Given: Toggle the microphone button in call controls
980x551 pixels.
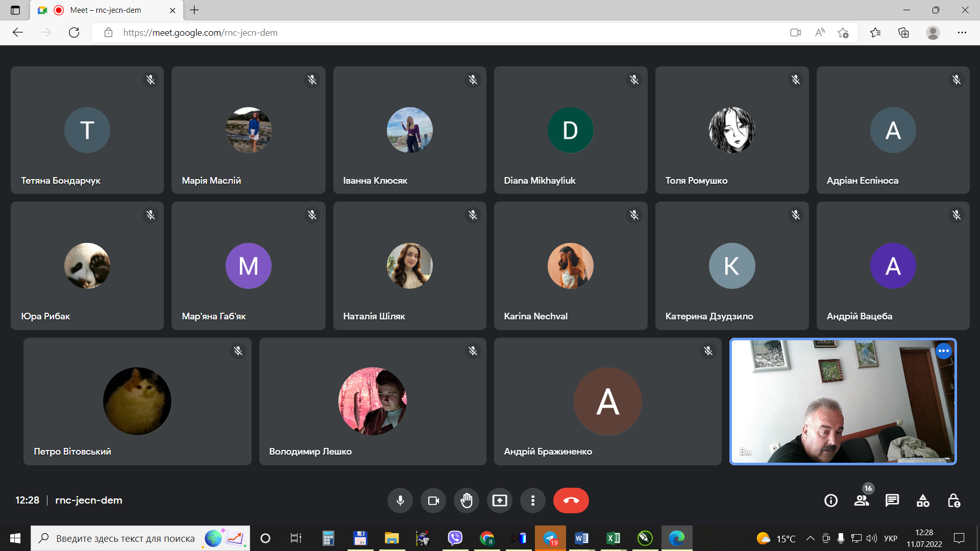Looking at the screenshot, I should coord(400,500).
